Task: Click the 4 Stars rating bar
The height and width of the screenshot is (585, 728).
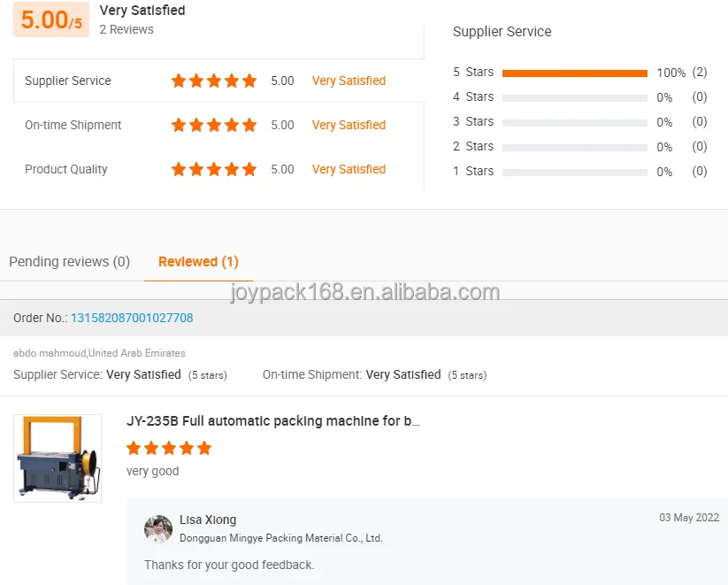Action: 575,98
